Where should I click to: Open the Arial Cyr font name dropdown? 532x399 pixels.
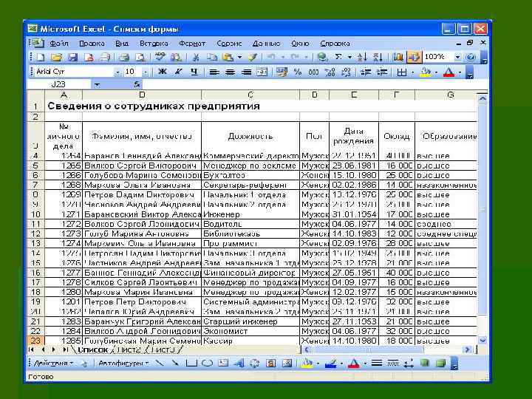click(117, 72)
